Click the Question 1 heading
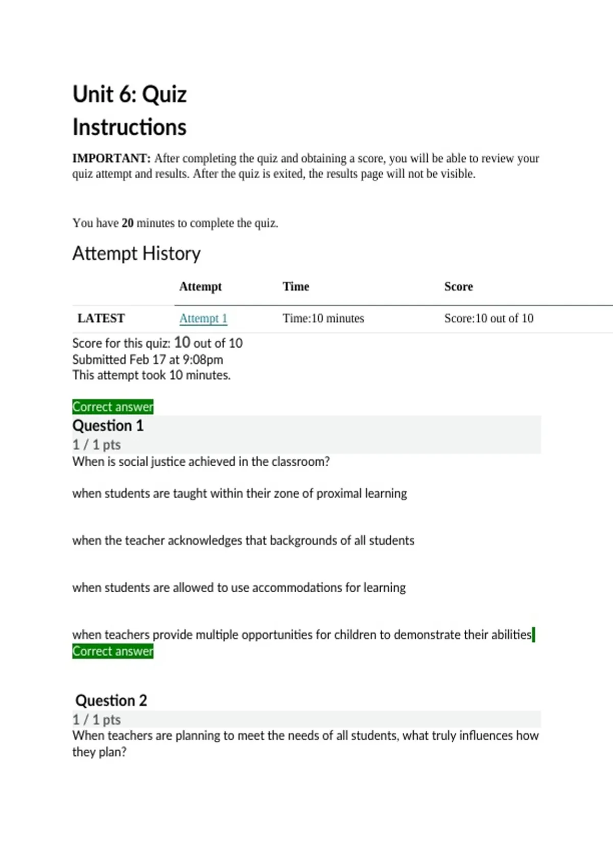Image resolution: width=613 pixels, height=868 pixels. (x=108, y=425)
